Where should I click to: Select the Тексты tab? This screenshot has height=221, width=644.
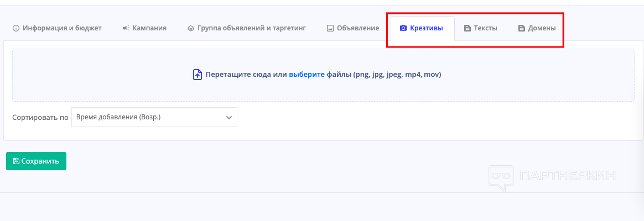(x=485, y=28)
